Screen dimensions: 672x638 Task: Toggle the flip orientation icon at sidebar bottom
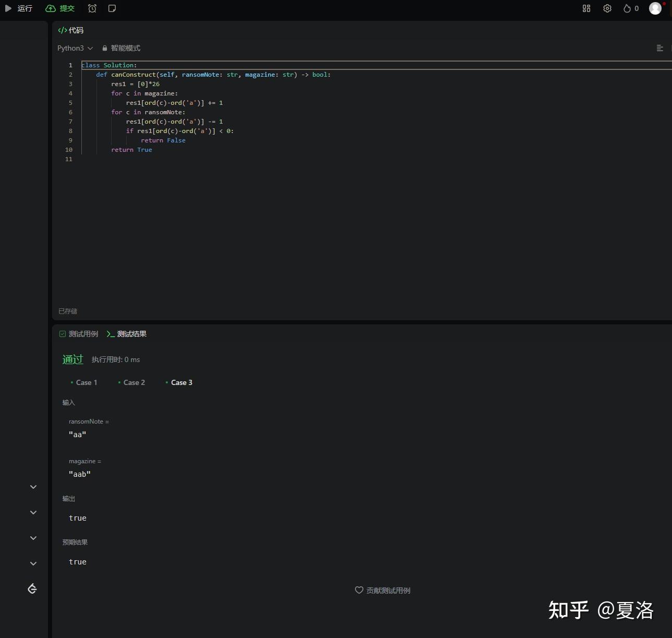pos(32,588)
